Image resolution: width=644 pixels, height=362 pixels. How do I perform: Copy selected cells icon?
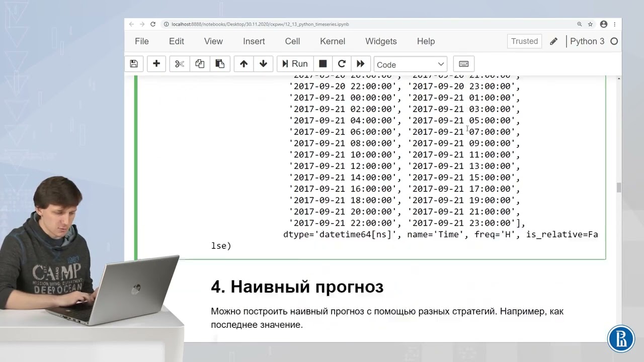tap(200, 64)
